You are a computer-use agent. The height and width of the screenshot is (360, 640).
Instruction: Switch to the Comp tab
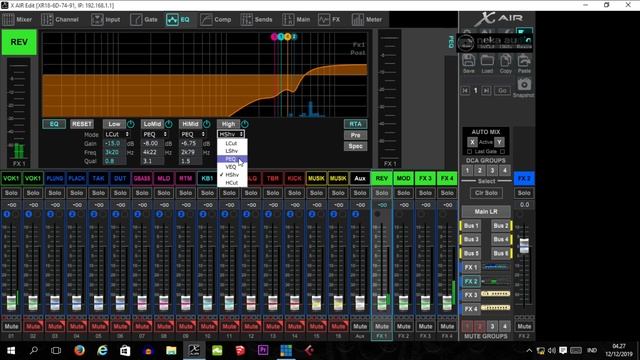pos(216,20)
